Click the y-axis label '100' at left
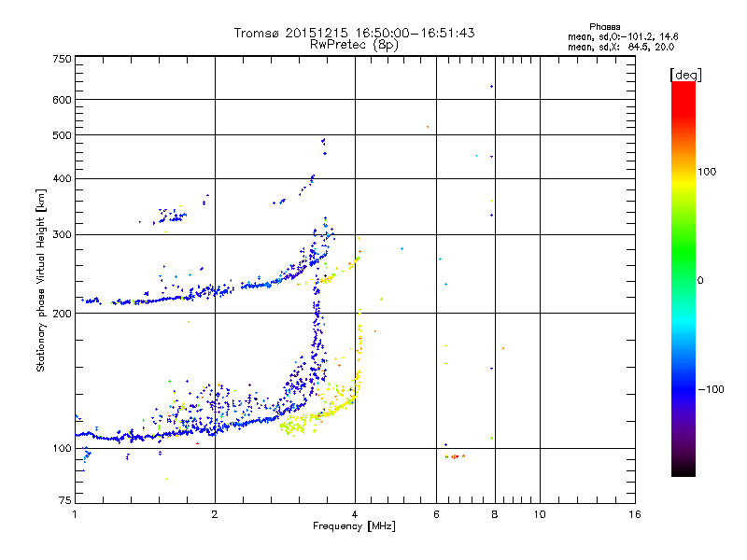This screenshot has height=560, width=747. point(62,449)
